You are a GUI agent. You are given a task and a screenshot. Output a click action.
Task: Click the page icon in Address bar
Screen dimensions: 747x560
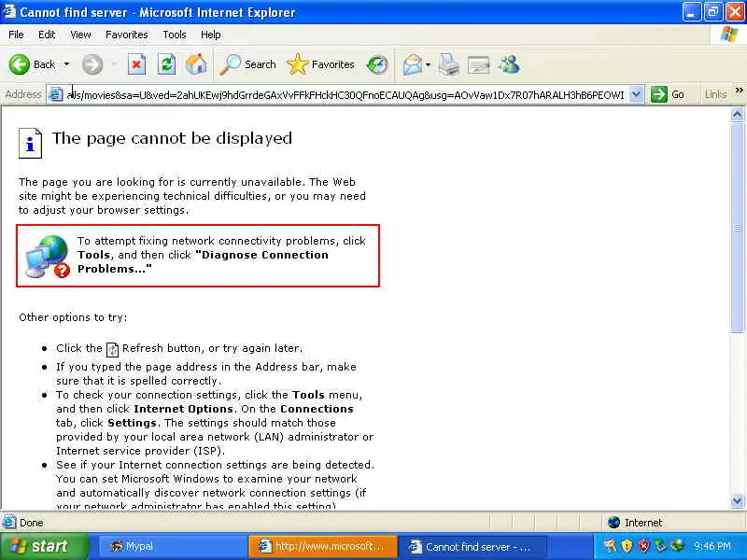(56, 94)
